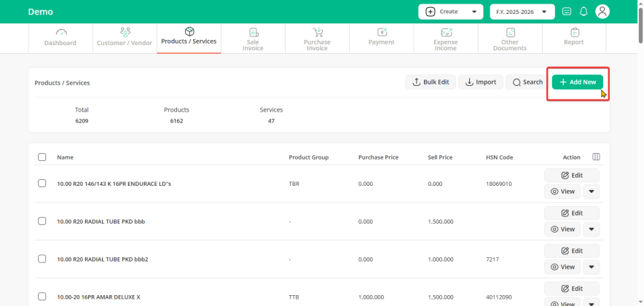Click the Customer / Vendor icon

[x=125, y=33]
